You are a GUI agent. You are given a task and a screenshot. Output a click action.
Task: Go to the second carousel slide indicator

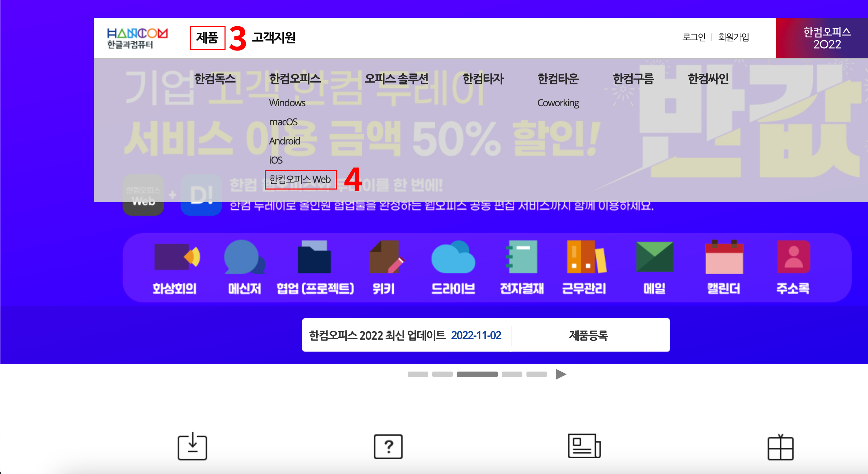click(x=442, y=374)
